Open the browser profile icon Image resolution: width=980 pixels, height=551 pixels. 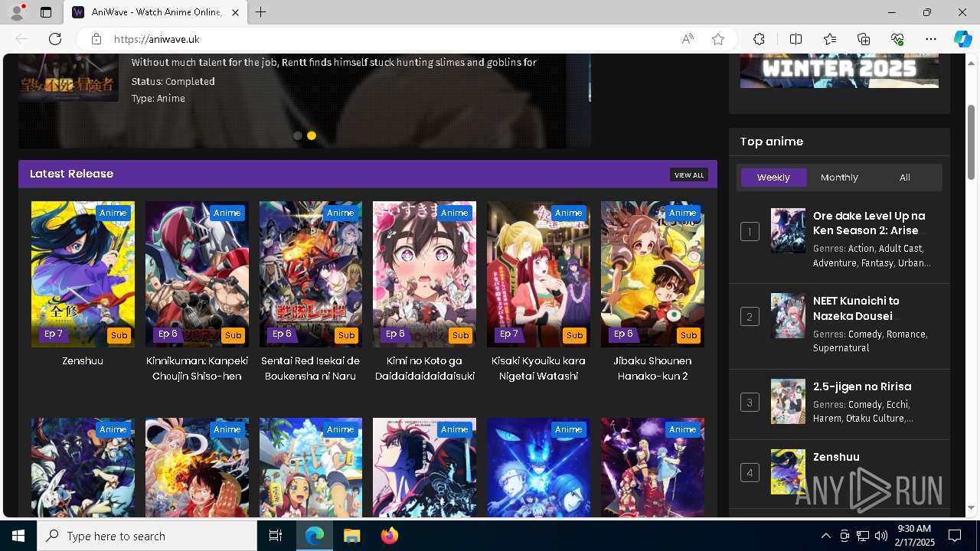pos(17,11)
